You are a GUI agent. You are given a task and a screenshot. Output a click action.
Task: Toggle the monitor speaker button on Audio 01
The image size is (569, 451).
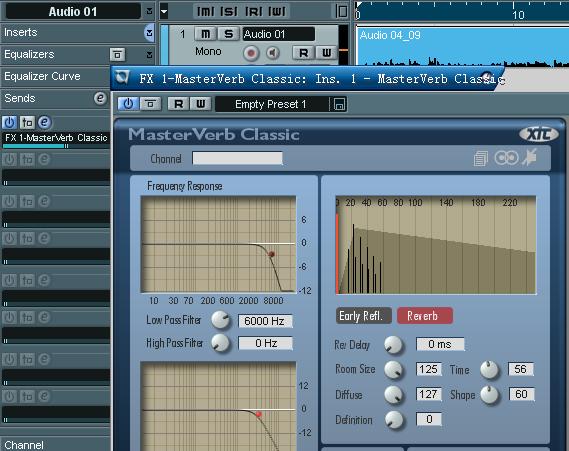pyautogui.click(x=273, y=53)
